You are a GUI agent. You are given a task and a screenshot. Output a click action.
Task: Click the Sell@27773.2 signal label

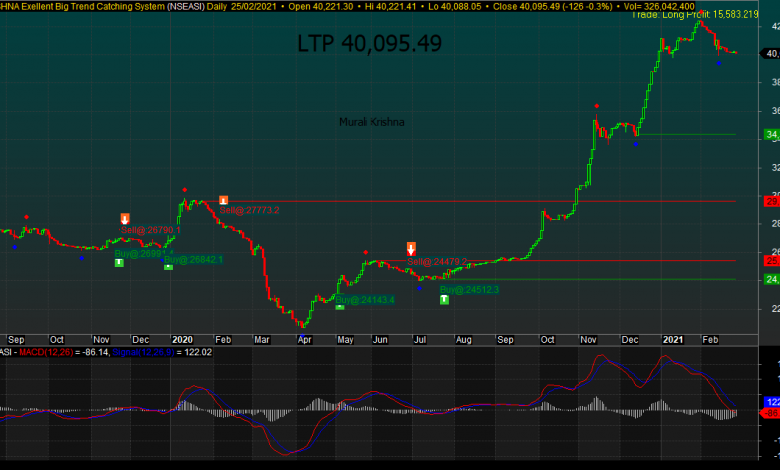coord(250,211)
